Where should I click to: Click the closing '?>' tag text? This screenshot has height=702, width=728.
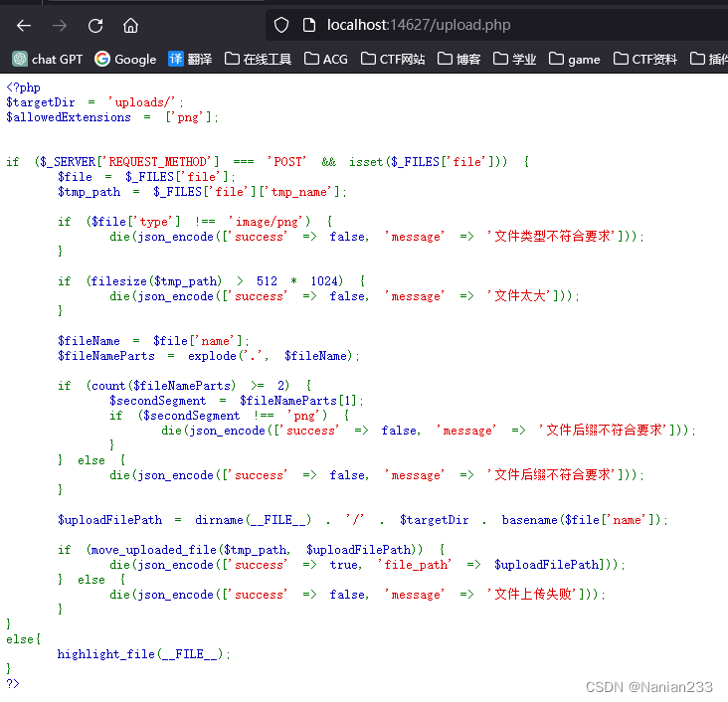tap(13, 683)
